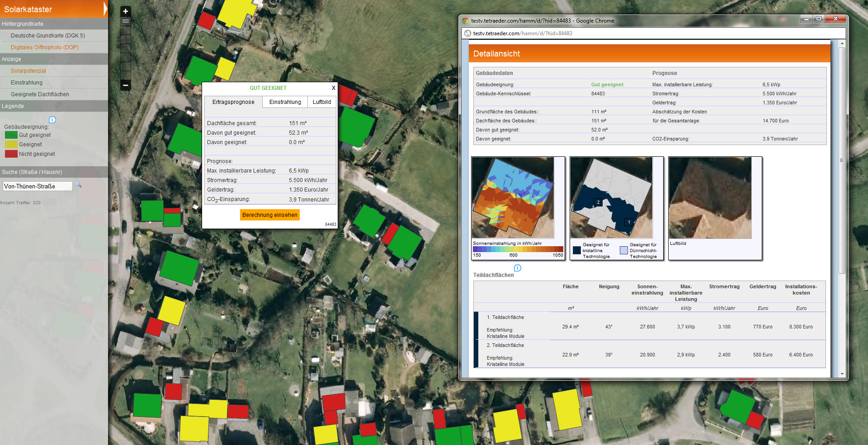
Task: Click the street search input field
Action: coord(38,186)
